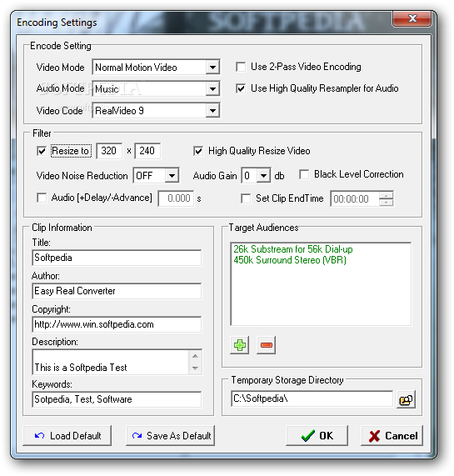Click the Keywords input field
Image resolution: width=454 pixels, height=476 pixels.
[117, 399]
